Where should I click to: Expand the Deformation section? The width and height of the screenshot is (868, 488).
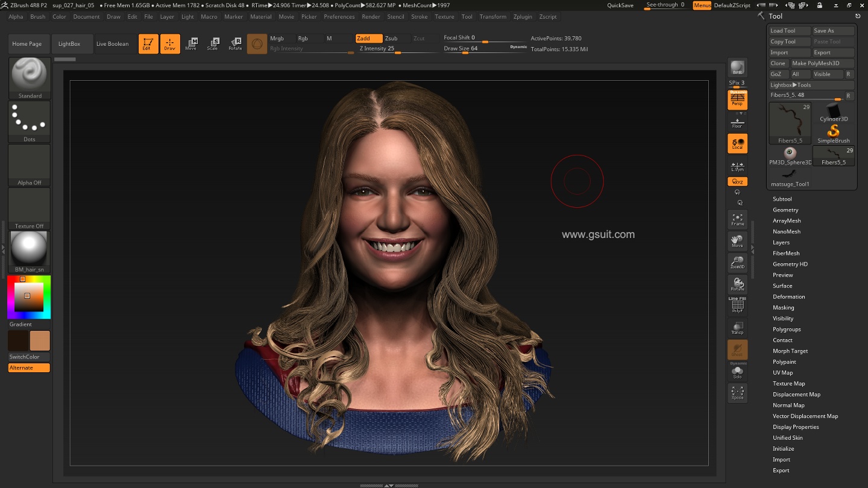(789, 296)
